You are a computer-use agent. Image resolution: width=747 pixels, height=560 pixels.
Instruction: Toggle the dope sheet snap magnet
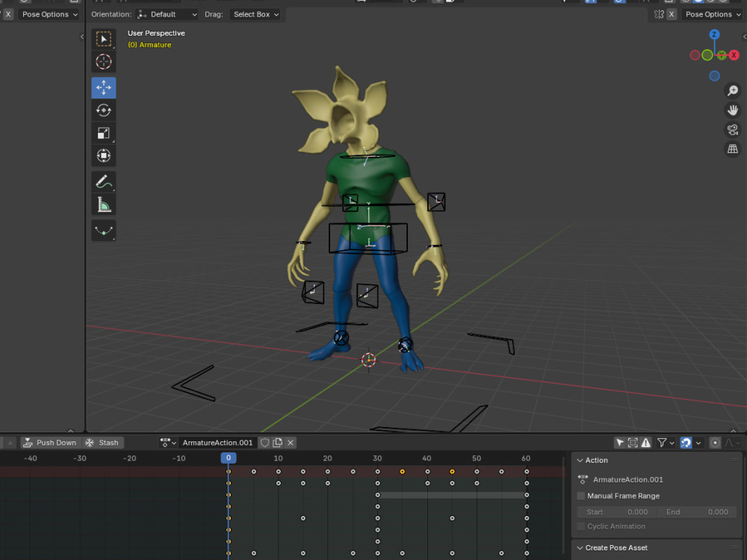(686, 443)
